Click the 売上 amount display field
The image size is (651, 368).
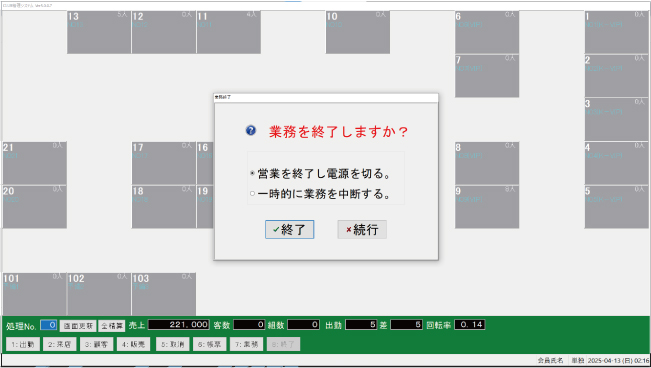coord(179,325)
